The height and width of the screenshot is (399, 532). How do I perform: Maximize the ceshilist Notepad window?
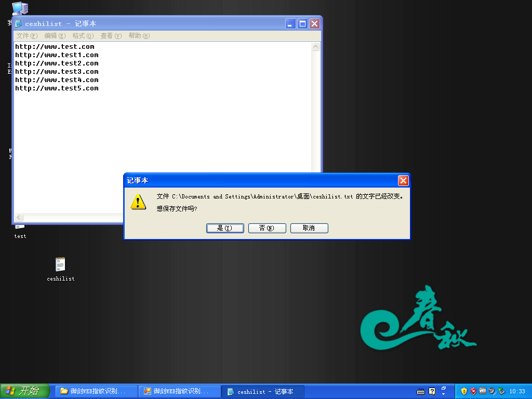pos(303,24)
